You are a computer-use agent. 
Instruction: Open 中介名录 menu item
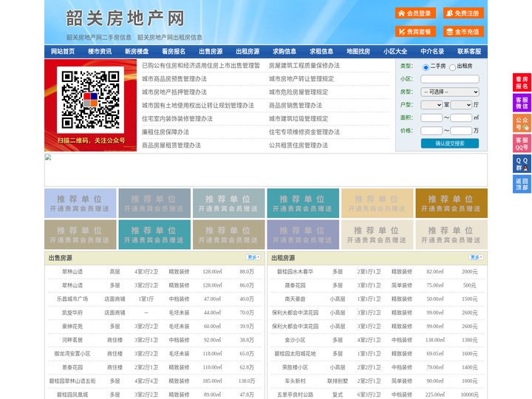pos(432,52)
